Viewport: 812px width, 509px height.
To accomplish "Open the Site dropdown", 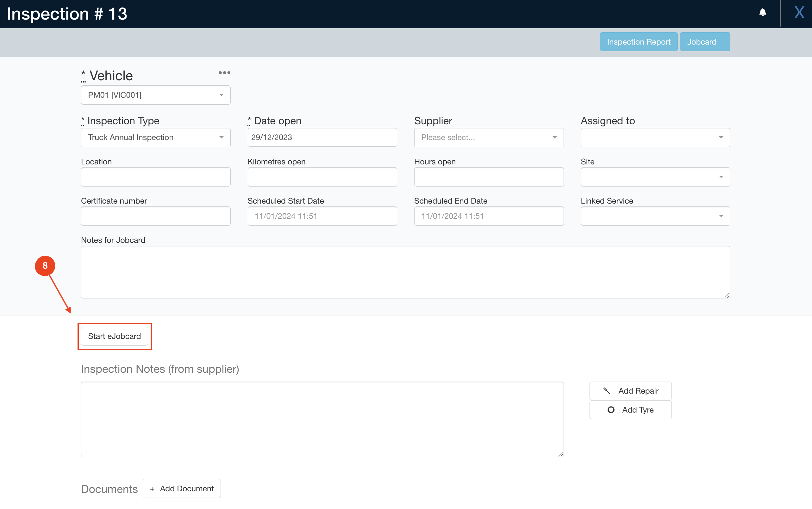I will pyautogui.click(x=655, y=177).
